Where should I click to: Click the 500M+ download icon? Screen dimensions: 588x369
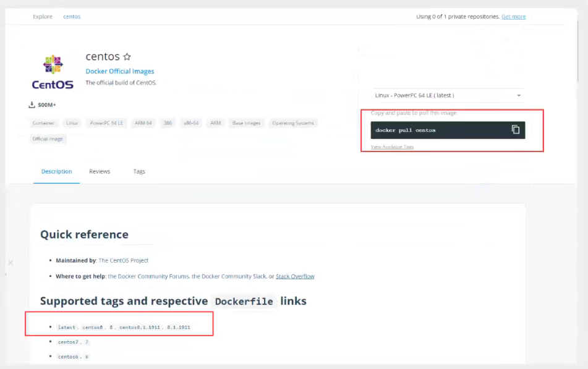point(32,104)
